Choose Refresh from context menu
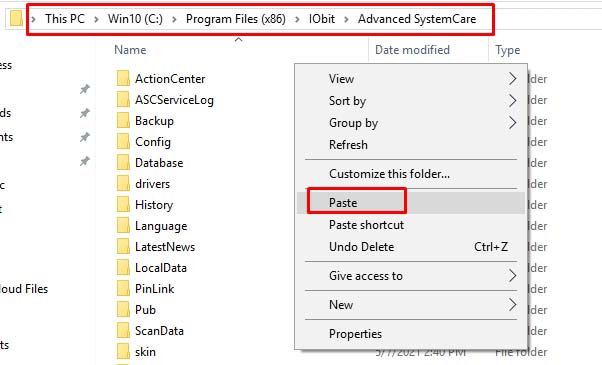This screenshot has width=602, height=365. 411,145
